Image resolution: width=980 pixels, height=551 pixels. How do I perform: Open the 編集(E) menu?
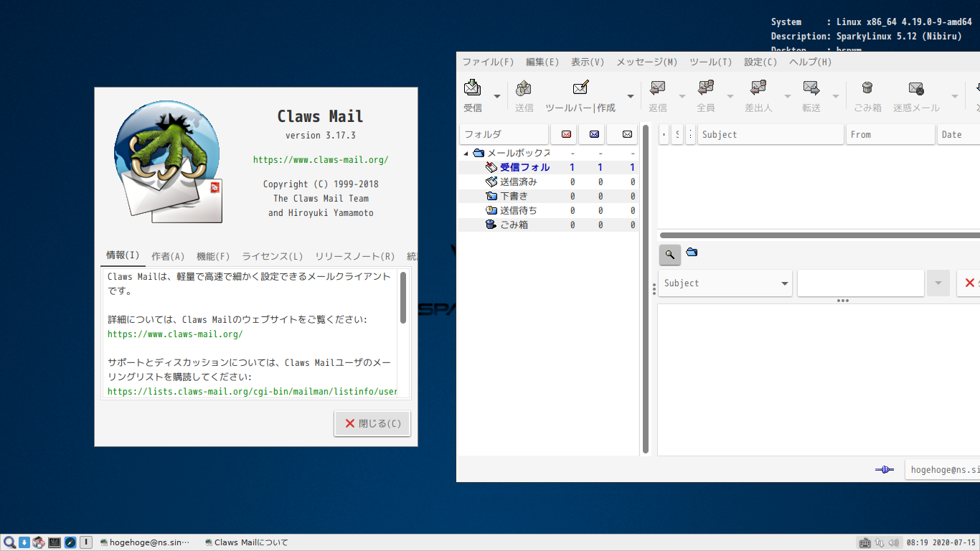(542, 62)
